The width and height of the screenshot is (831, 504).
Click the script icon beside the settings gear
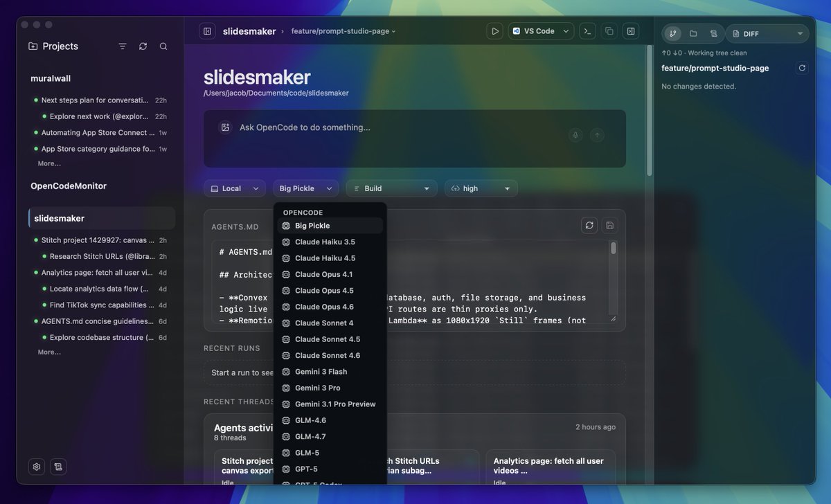tap(58, 467)
